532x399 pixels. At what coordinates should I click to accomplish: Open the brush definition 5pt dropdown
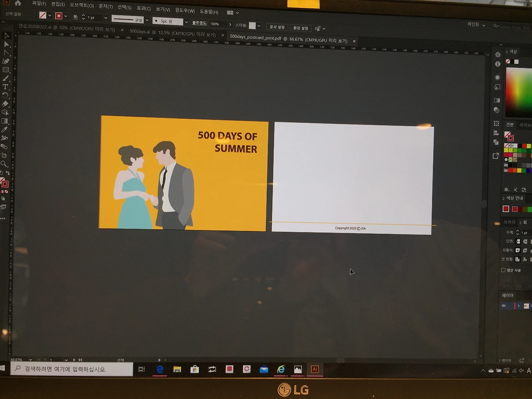[x=186, y=22]
